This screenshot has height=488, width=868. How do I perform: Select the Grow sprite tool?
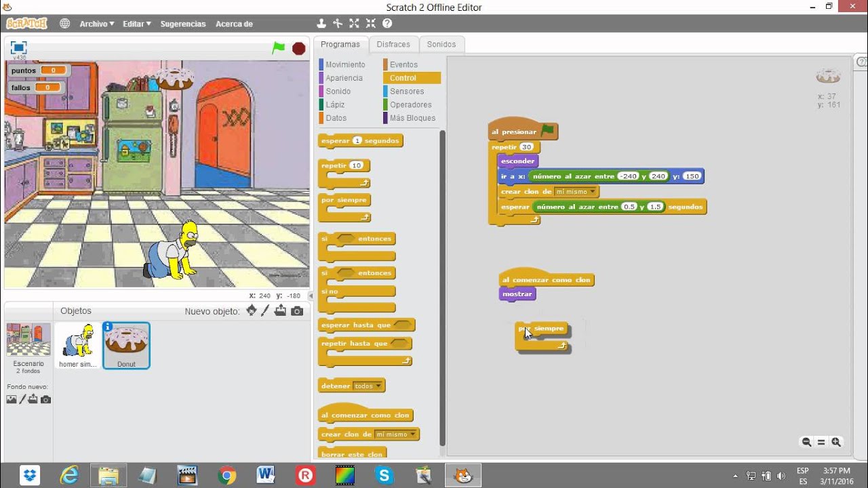(354, 24)
